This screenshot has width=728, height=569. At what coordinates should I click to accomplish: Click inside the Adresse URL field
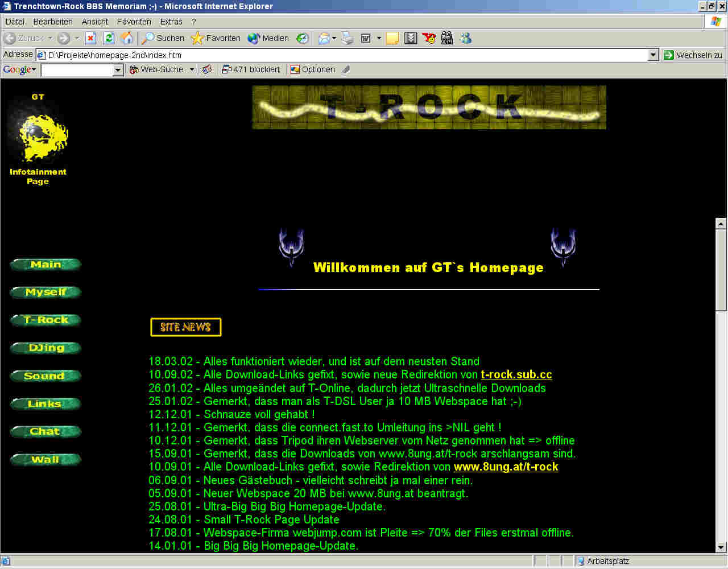coord(341,55)
